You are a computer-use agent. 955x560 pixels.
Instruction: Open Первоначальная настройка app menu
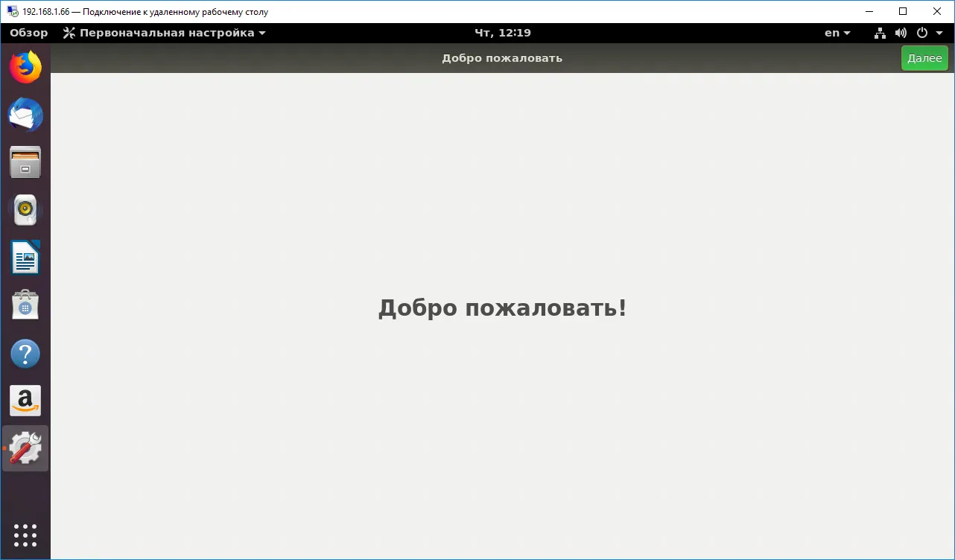click(164, 33)
